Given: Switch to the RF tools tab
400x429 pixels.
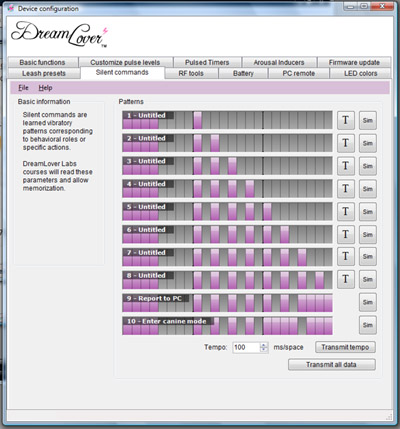Looking at the screenshot, I should tap(191, 73).
